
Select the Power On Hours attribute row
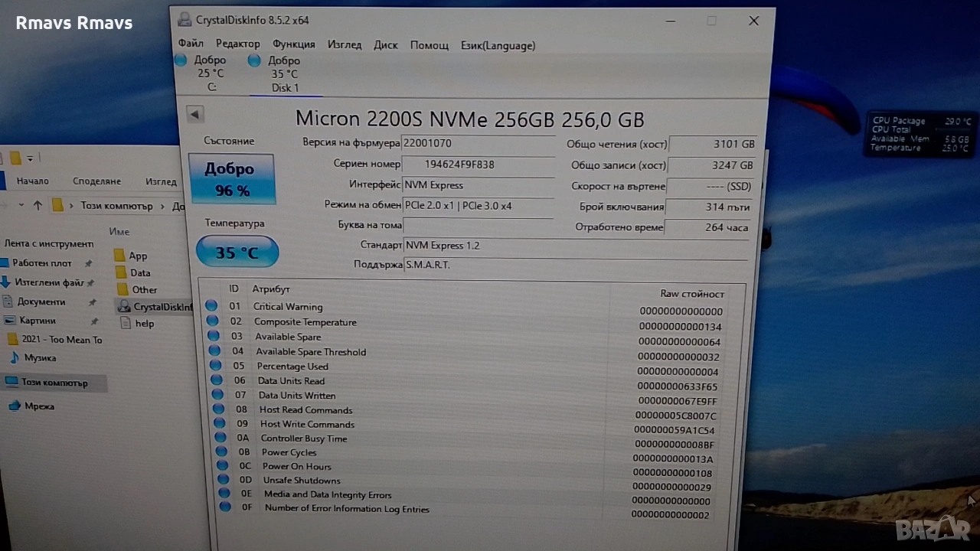coord(297,466)
